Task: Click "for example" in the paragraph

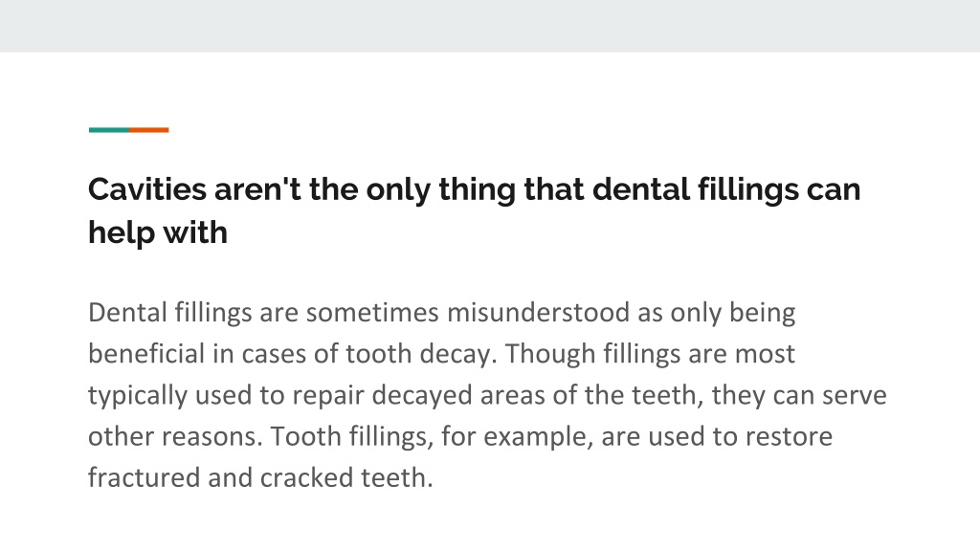Action: point(514,436)
